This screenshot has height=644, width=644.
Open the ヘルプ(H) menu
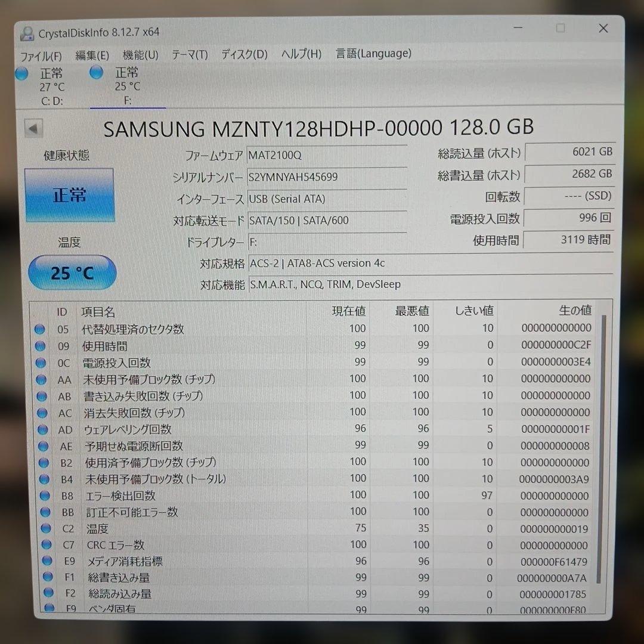pos(300,54)
